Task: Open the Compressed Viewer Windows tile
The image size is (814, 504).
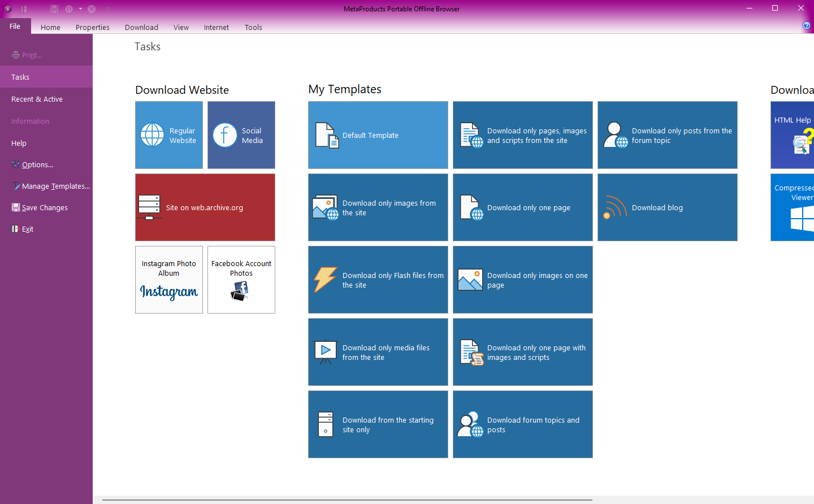Action: click(x=793, y=207)
